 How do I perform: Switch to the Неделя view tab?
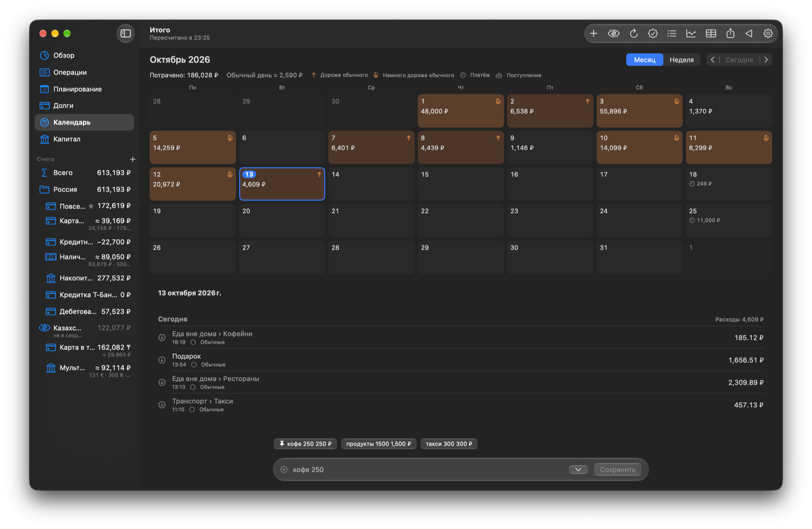tap(681, 60)
